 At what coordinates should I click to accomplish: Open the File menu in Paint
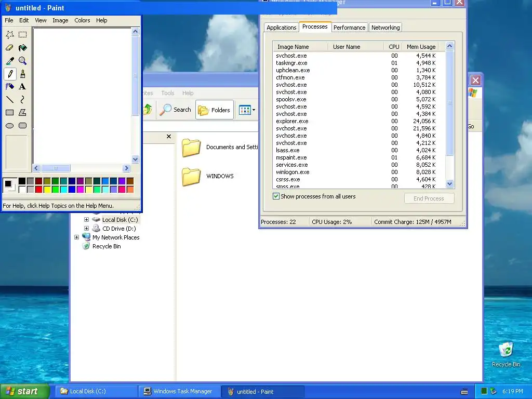[x=9, y=20]
